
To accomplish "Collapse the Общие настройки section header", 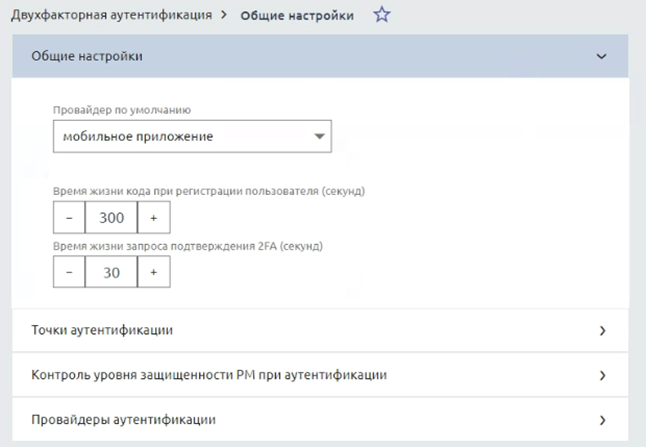I will pyautogui.click(x=300, y=56).
